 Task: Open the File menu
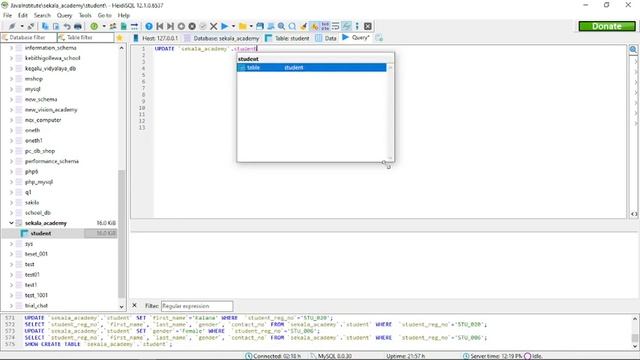(7, 15)
